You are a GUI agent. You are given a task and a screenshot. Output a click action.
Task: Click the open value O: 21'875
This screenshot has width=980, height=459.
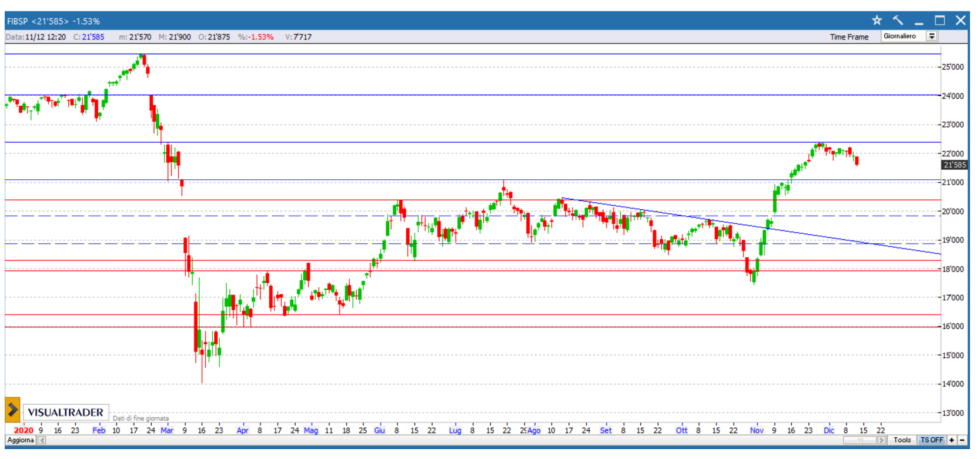coord(214,37)
